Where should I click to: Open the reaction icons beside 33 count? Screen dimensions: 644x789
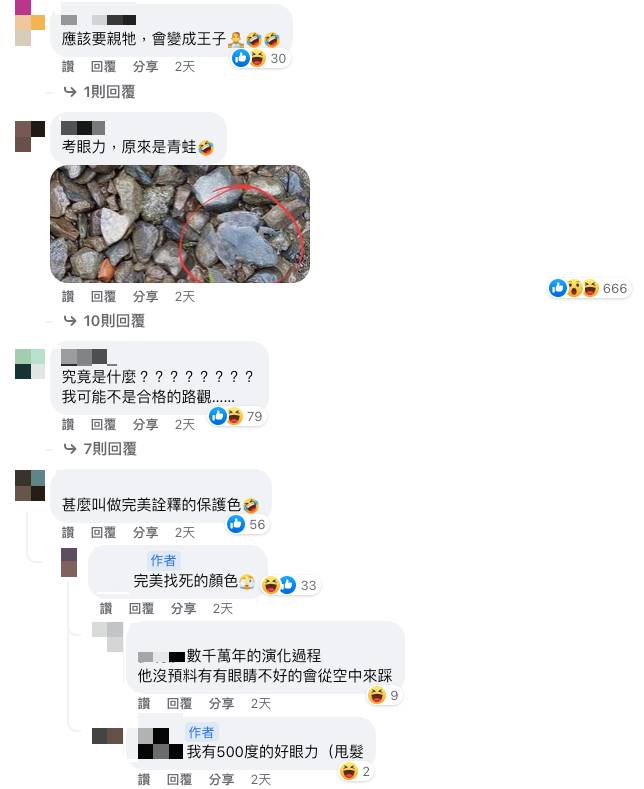click(x=279, y=585)
